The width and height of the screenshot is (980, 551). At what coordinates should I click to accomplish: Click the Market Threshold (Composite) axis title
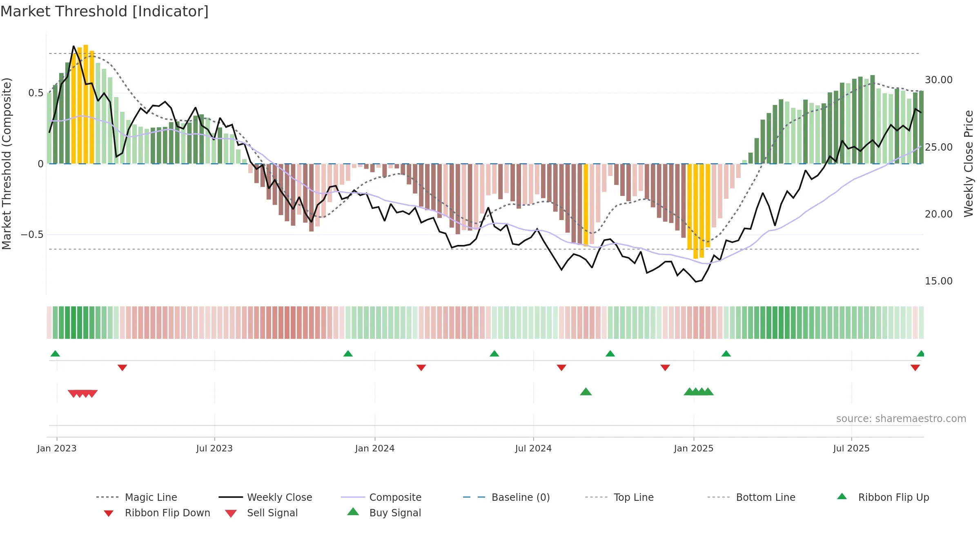(x=7, y=163)
